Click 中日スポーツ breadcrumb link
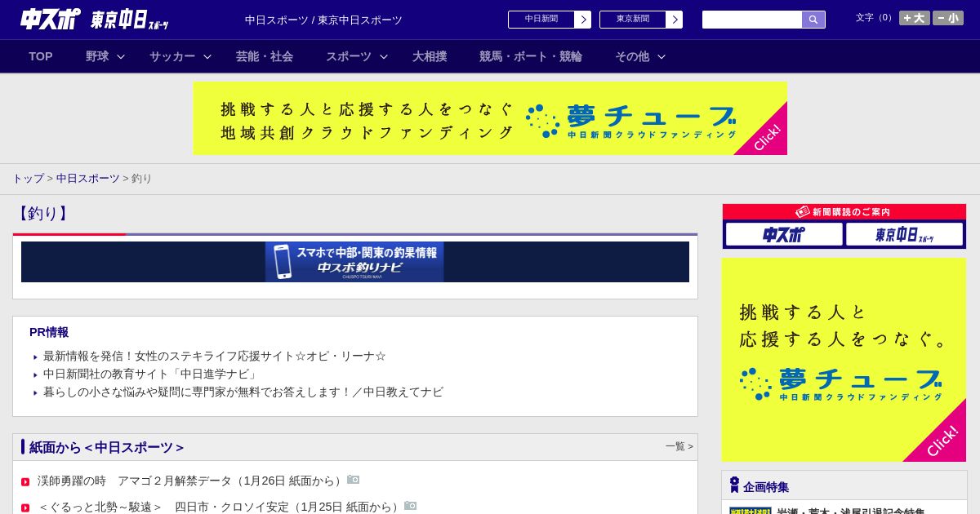Viewport: 980px width, 514px height. (x=87, y=178)
